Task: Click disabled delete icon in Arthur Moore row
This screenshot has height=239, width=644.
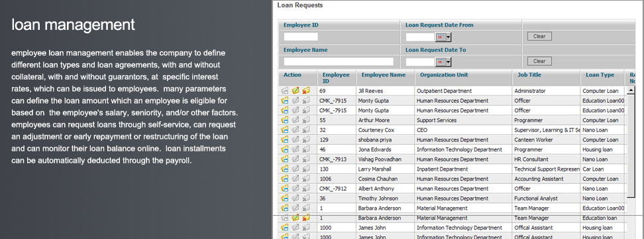Action: coord(305,120)
